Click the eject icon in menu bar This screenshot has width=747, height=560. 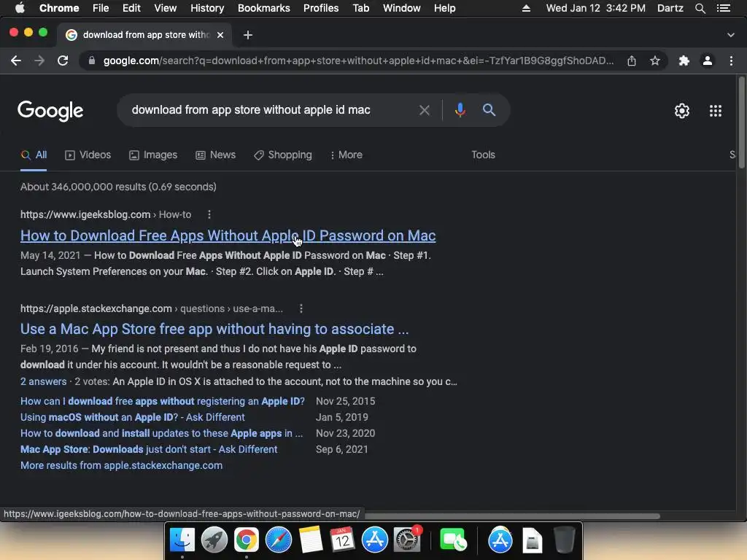[x=526, y=8]
